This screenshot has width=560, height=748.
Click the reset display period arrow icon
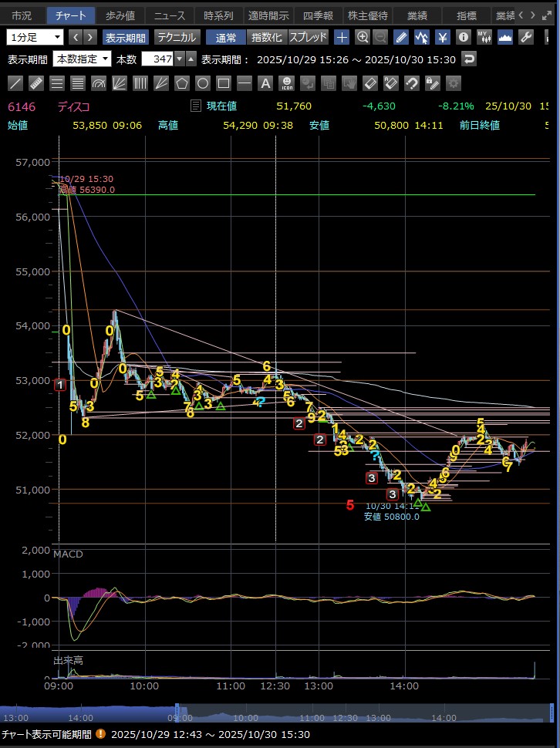click(x=469, y=59)
